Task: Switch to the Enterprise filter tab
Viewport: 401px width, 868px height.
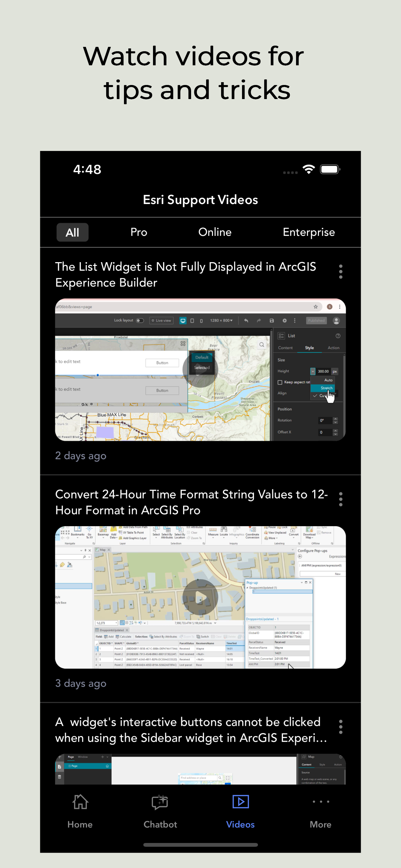Action: 309,232
